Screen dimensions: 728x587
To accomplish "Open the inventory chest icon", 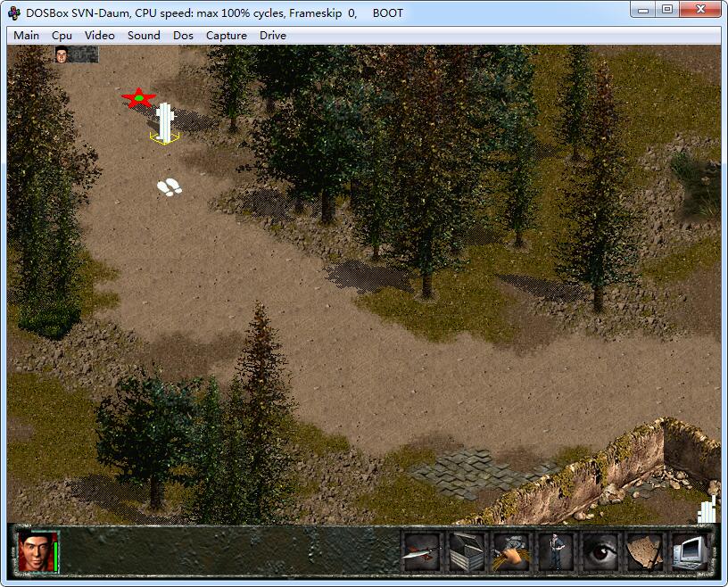I will point(467,551).
